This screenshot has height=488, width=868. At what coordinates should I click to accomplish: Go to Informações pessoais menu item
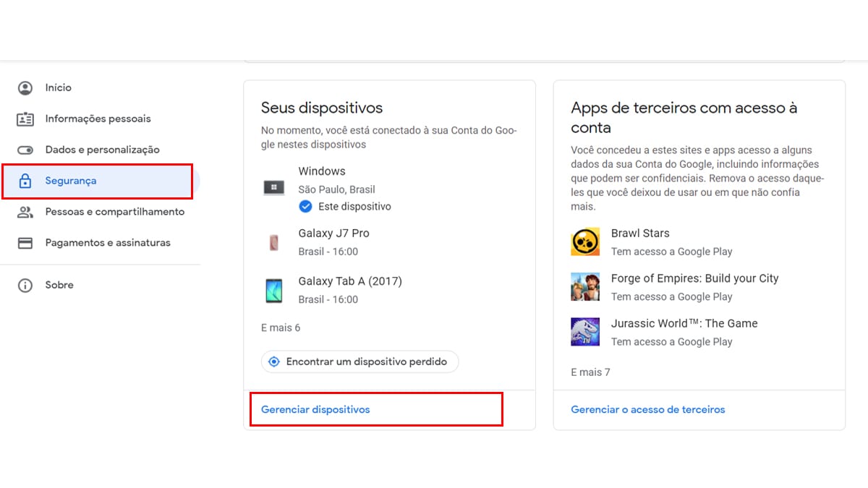98,119
